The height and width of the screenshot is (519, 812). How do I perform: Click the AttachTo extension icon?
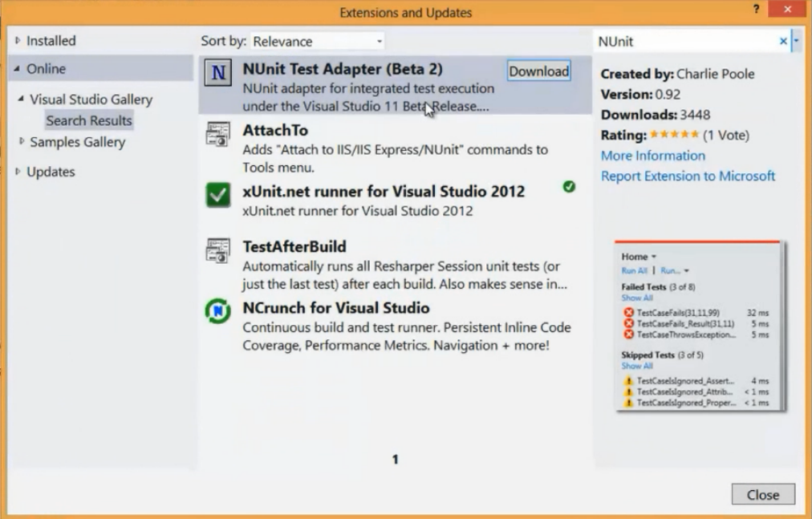218,134
